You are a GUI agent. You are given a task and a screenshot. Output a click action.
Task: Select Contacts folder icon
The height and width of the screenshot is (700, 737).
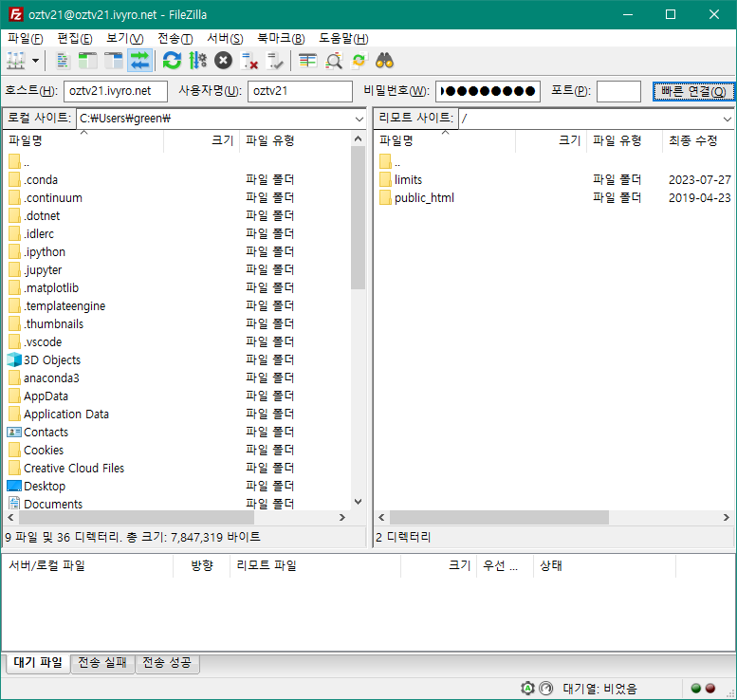[x=14, y=432]
